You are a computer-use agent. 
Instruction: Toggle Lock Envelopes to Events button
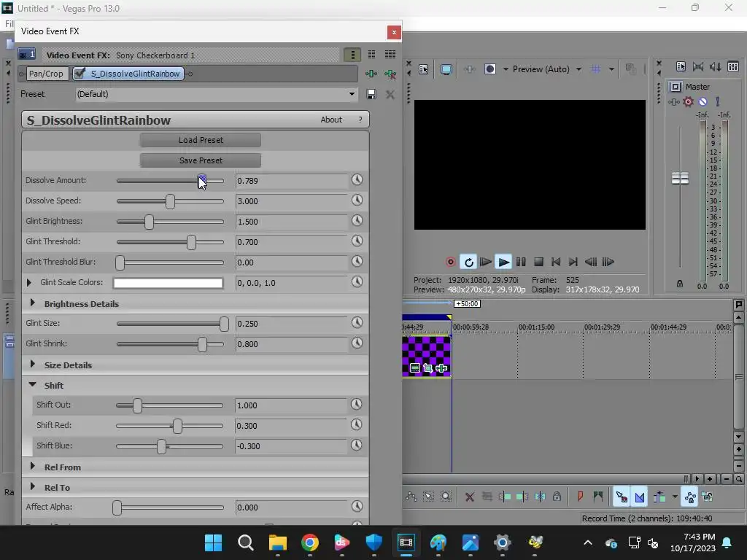click(690, 497)
